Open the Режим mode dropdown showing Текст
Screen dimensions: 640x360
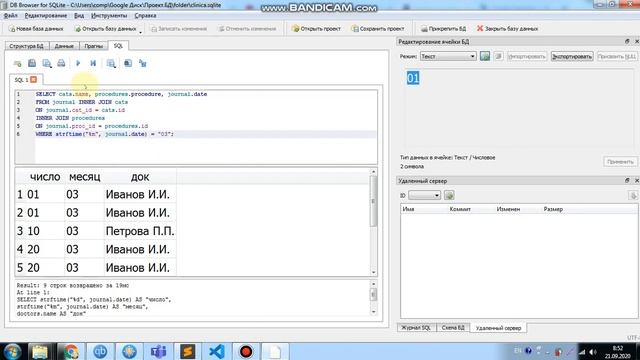pyautogui.click(x=448, y=56)
